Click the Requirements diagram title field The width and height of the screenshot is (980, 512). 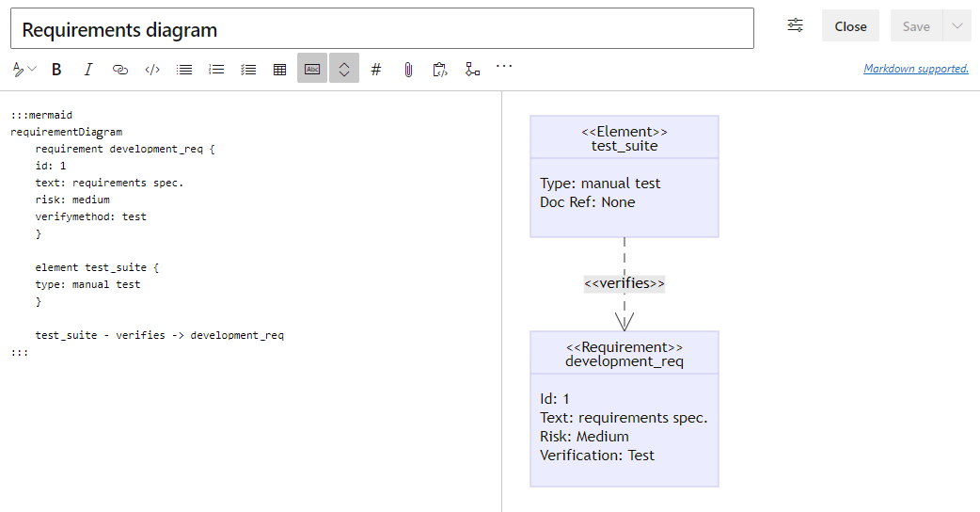coord(382,29)
